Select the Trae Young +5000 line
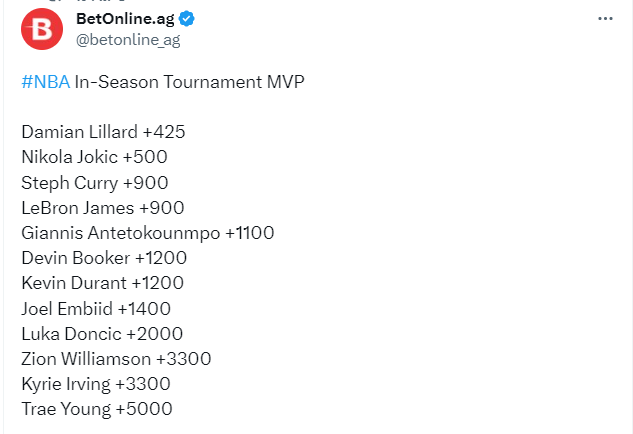The width and height of the screenshot is (633, 434). pyautogui.click(x=96, y=409)
